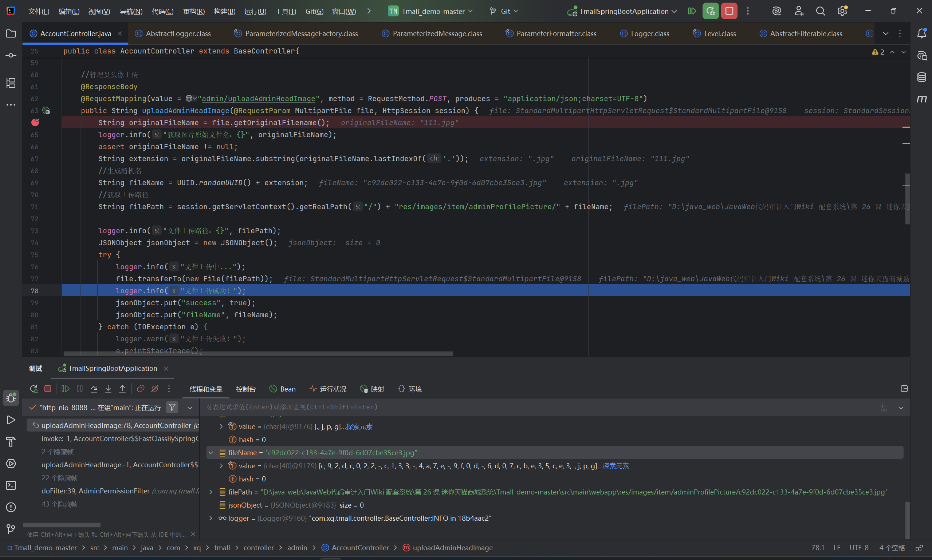This screenshot has width=932, height=560.
Task: Open the AbstractLogger.class editor tab
Action: click(178, 33)
